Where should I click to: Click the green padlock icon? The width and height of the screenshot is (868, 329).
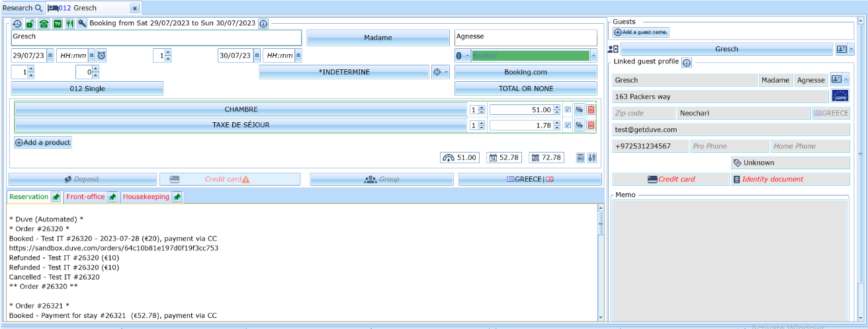[x=30, y=23]
